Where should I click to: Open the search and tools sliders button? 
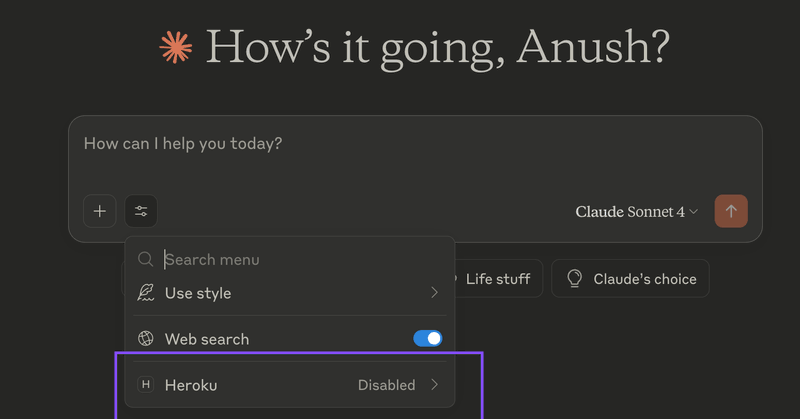coord(141,211)
